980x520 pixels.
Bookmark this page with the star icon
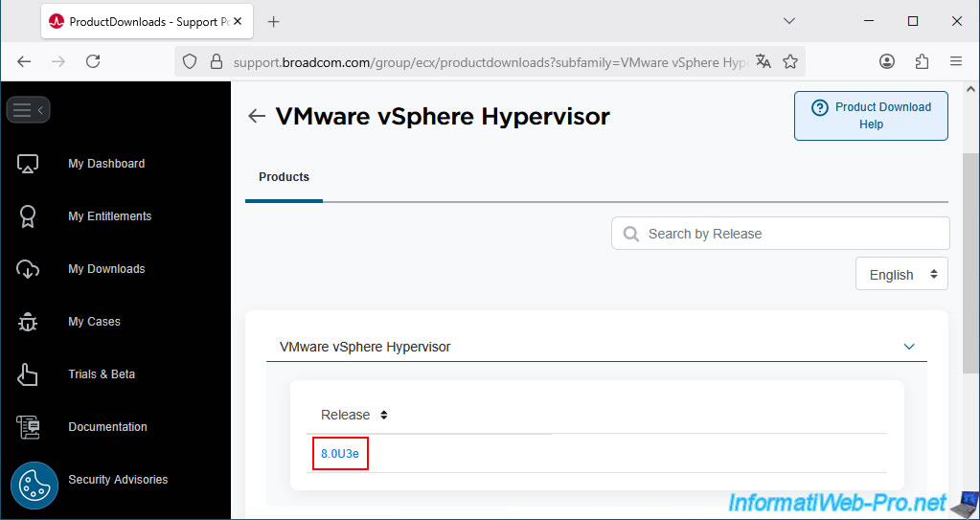(x=790, y=61)
